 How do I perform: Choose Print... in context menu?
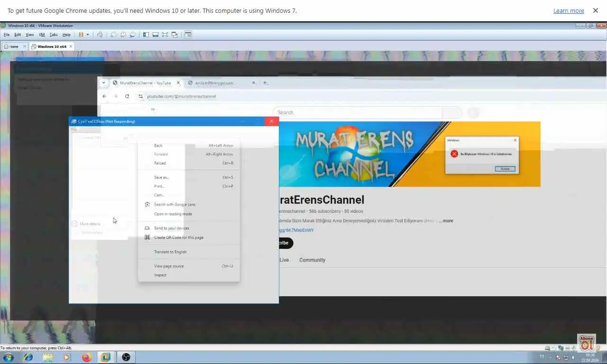point(189,186)
